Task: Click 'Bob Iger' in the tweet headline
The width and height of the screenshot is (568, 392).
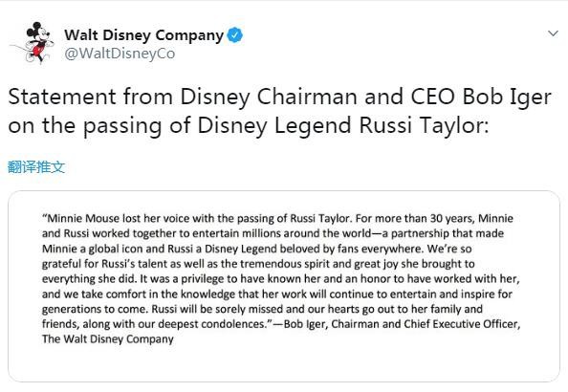Action: pos(507,98)
